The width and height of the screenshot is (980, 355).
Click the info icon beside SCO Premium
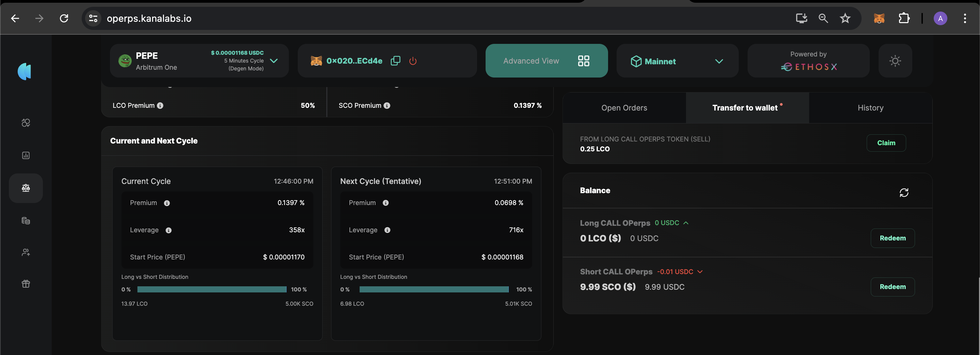pos(387,106)
